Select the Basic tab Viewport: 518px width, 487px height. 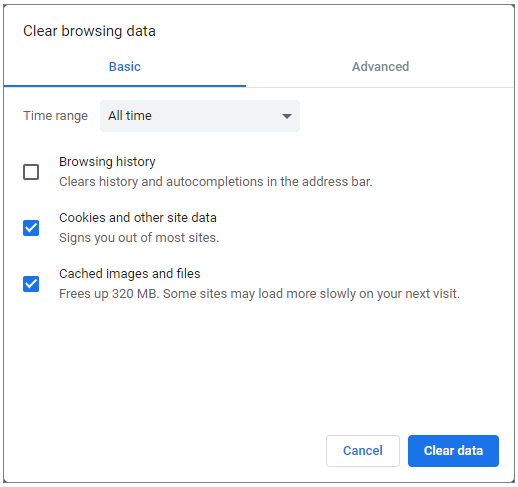[125, 67]
